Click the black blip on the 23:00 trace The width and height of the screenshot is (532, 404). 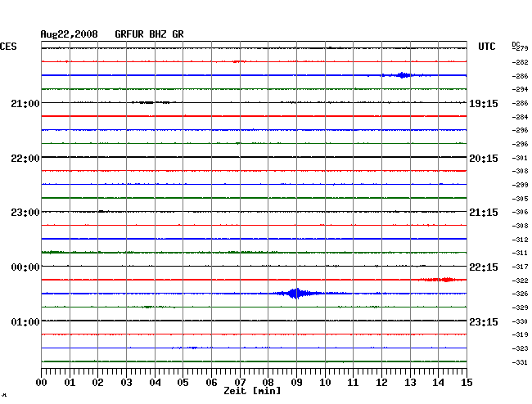(101, 211)
